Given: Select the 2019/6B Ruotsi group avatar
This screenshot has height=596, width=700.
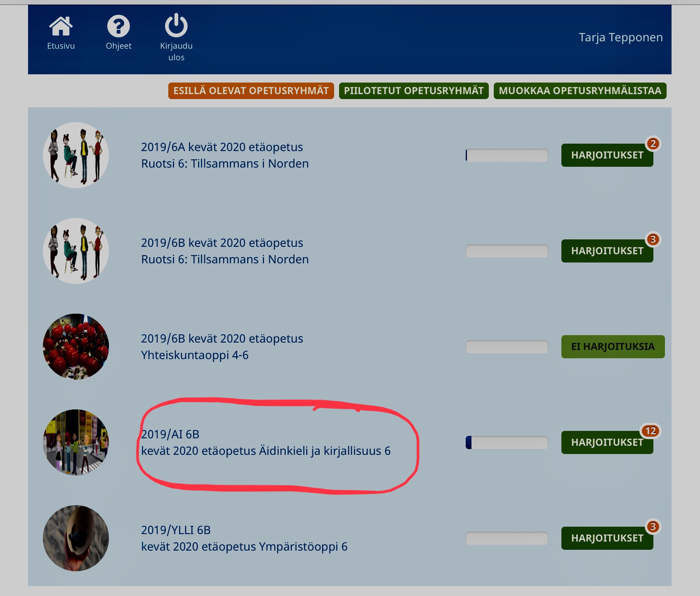Looking at the screenshot, I should point(76,251).
